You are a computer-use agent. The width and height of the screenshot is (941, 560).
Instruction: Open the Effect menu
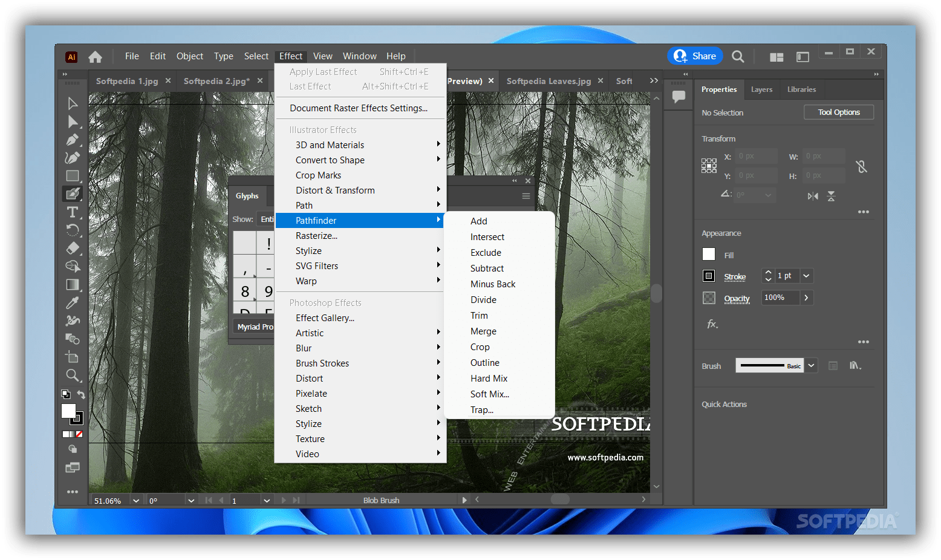pyautogui.click(x=291, y=56)
